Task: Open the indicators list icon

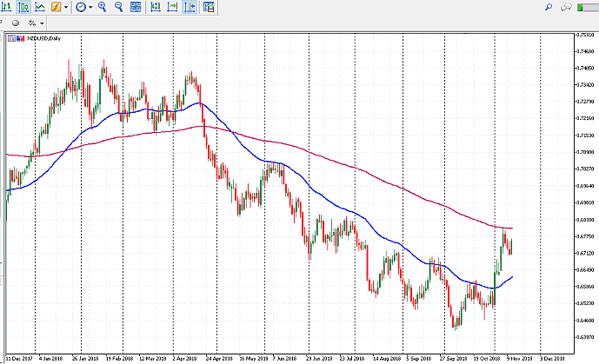Action: pos(56,7)
